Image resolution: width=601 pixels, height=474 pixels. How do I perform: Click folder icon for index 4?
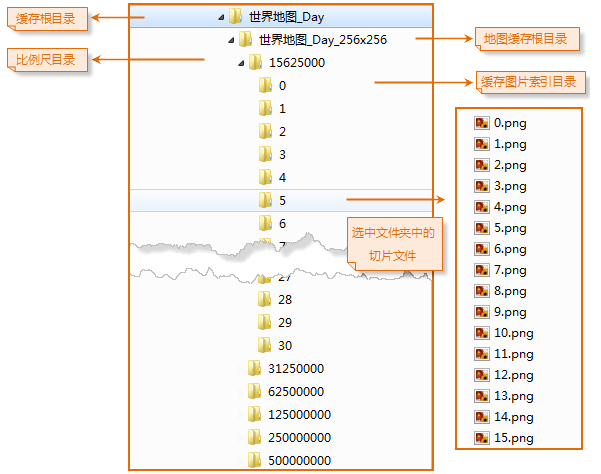tap(265, 177)
